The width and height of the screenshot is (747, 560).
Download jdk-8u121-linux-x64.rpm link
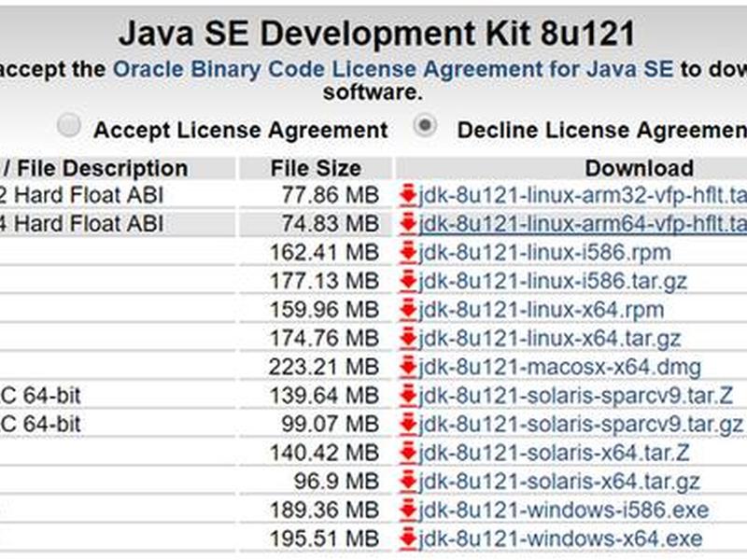coord(542,310)
